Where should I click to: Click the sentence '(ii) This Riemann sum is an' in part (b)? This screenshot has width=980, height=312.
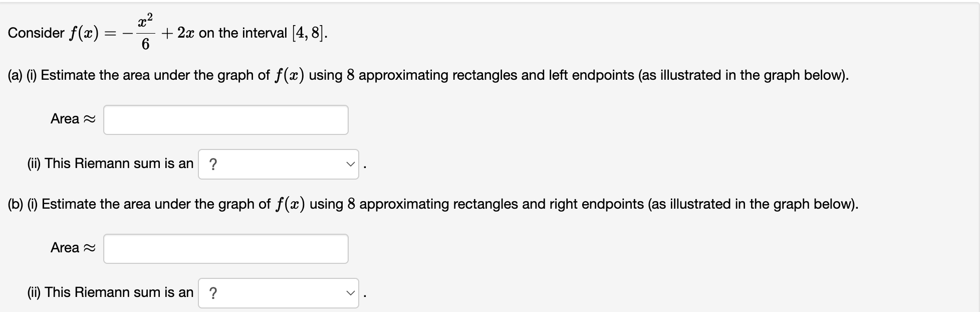click(110, 291)
